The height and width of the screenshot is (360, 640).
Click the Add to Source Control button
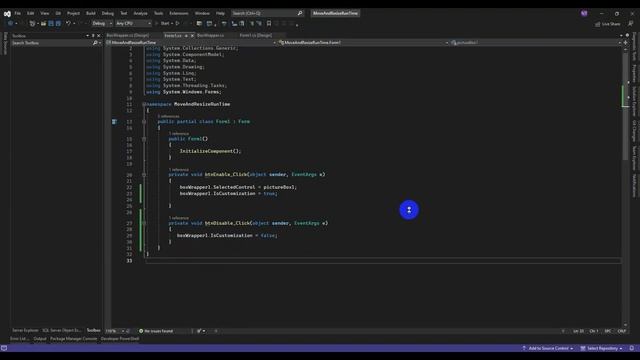(x=547, y=349)
